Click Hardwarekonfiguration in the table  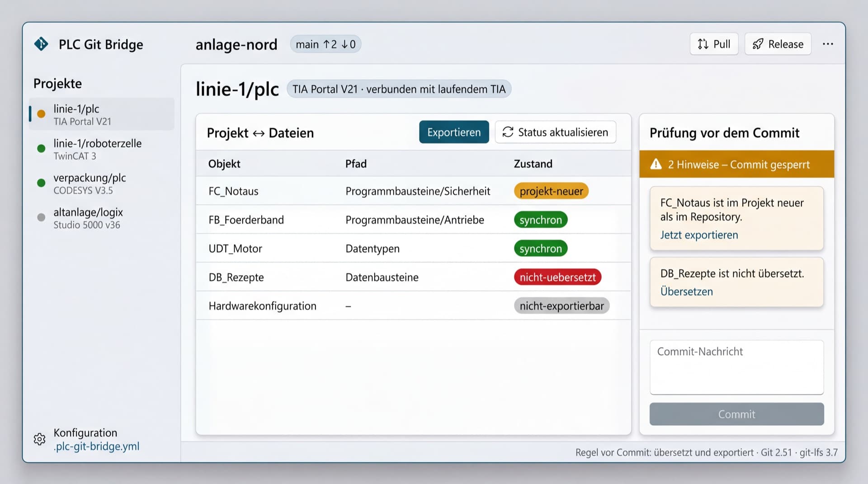click(262, 306)
